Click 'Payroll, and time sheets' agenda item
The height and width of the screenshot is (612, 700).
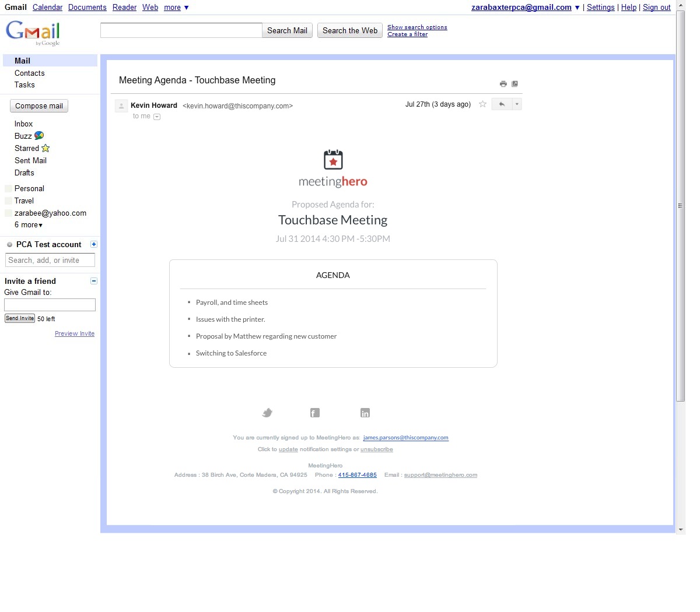(232, 303)
